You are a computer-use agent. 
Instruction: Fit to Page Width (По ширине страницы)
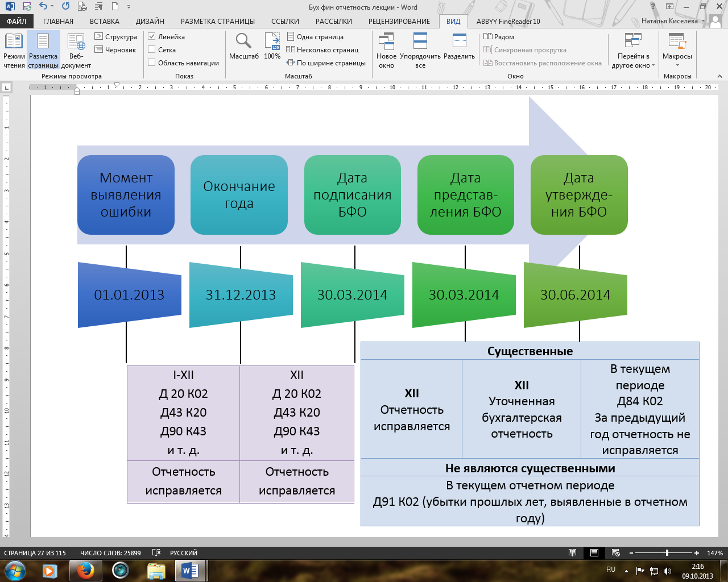pos(326,63)
